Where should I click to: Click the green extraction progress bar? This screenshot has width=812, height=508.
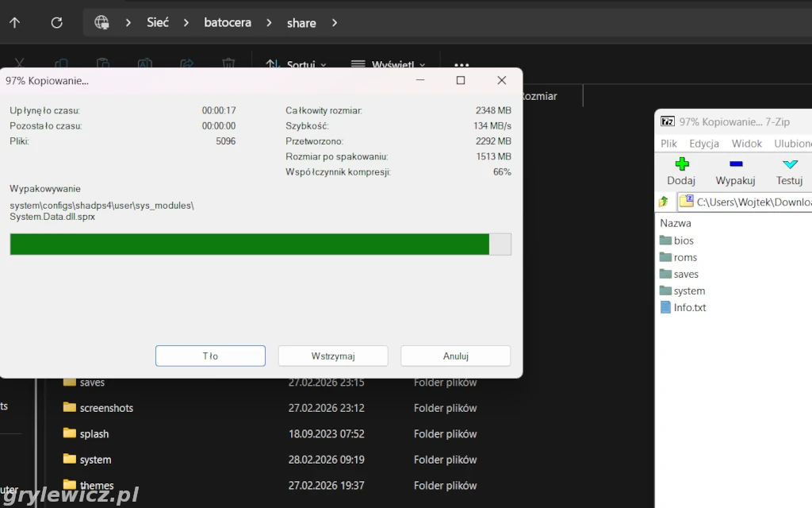point(250,244)
